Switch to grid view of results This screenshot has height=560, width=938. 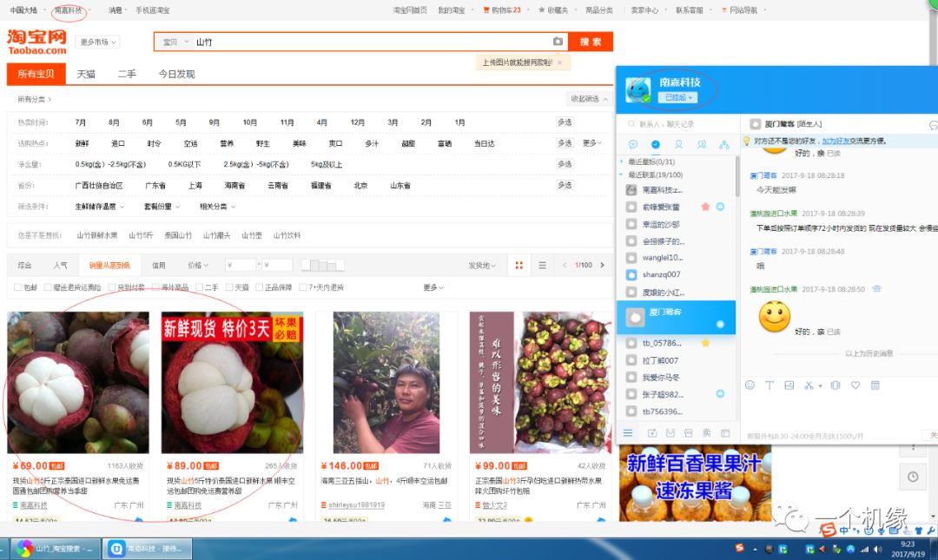519,265
